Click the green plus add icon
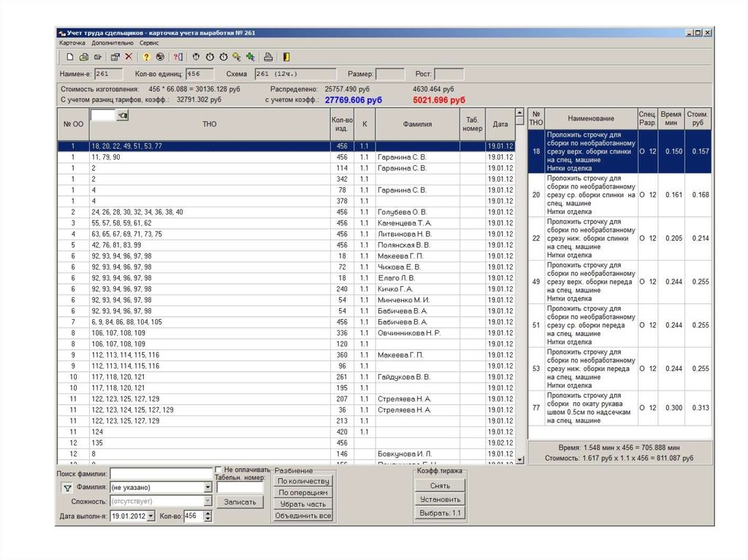748x560 pixels. (250, 57)
